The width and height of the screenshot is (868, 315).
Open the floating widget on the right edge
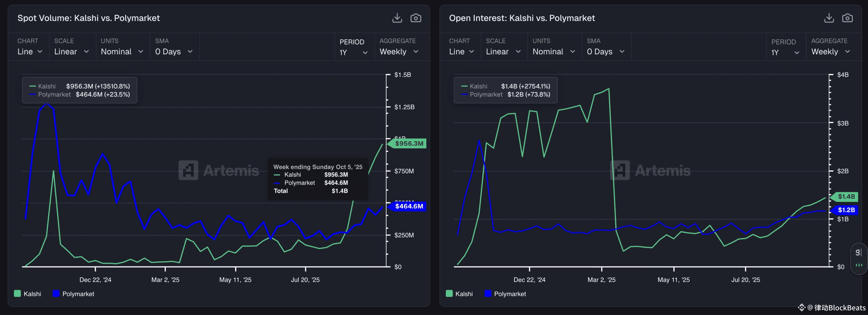click(859, 258)
